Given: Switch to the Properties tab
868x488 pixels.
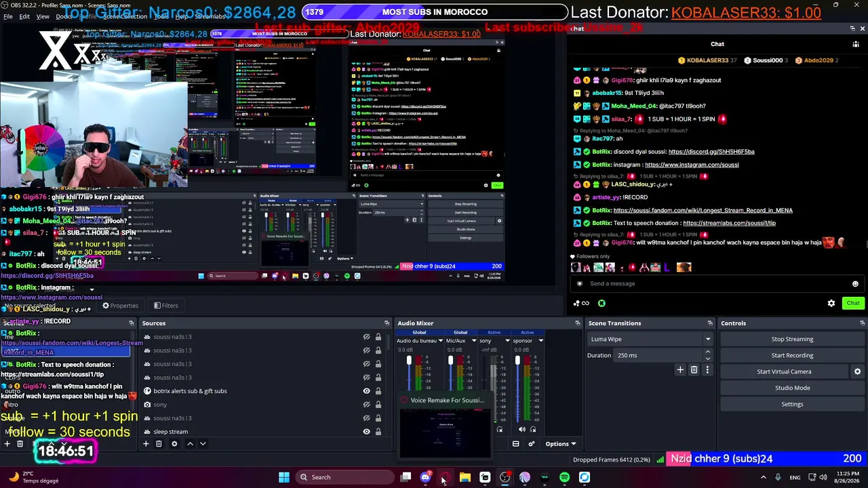Looking at the screenshot, I should pos(120,306).
